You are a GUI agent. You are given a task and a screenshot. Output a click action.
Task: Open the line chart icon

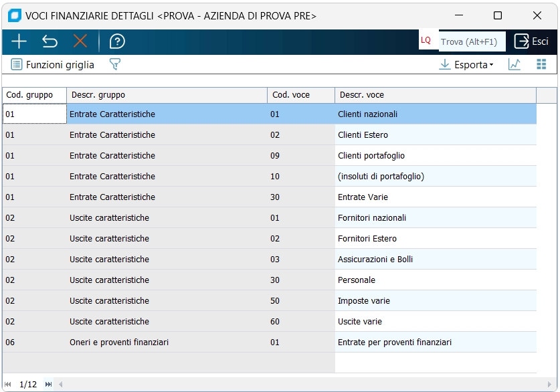(x=515, y=65)
